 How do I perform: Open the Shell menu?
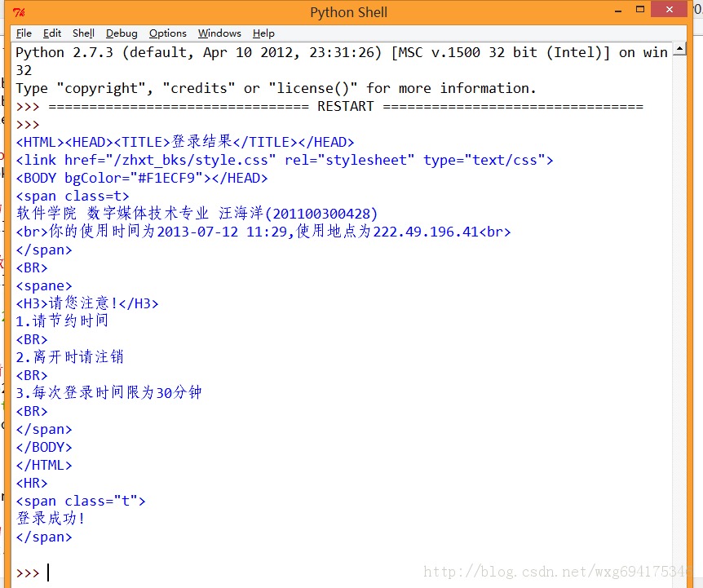(83, 33)
